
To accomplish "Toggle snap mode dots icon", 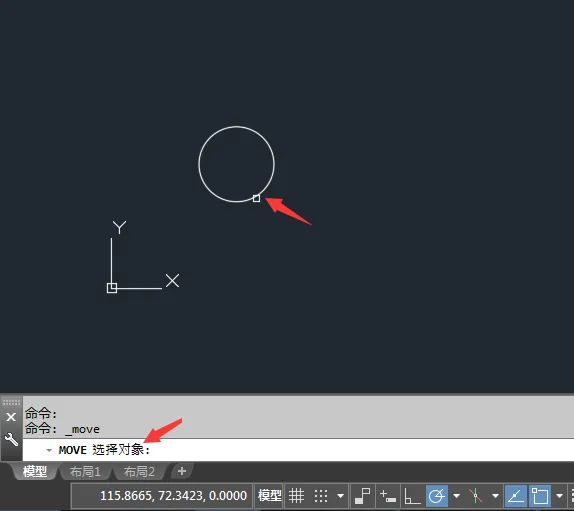I will click(x=321, y=496).
